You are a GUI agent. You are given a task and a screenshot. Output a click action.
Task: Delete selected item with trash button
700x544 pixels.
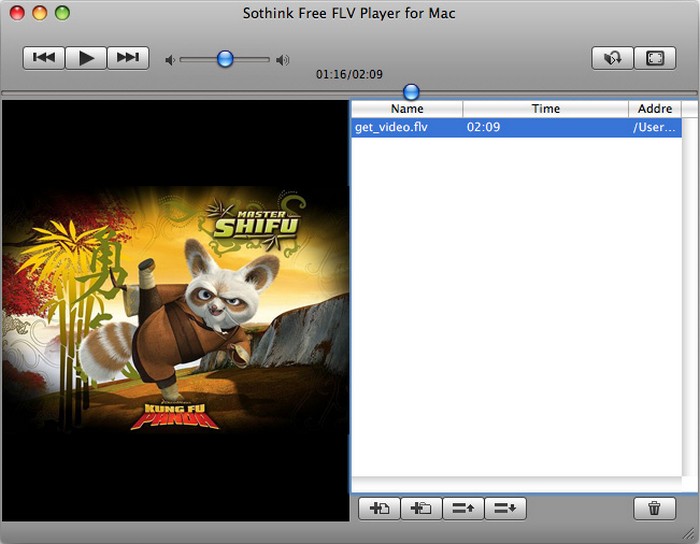pos(654,508)
